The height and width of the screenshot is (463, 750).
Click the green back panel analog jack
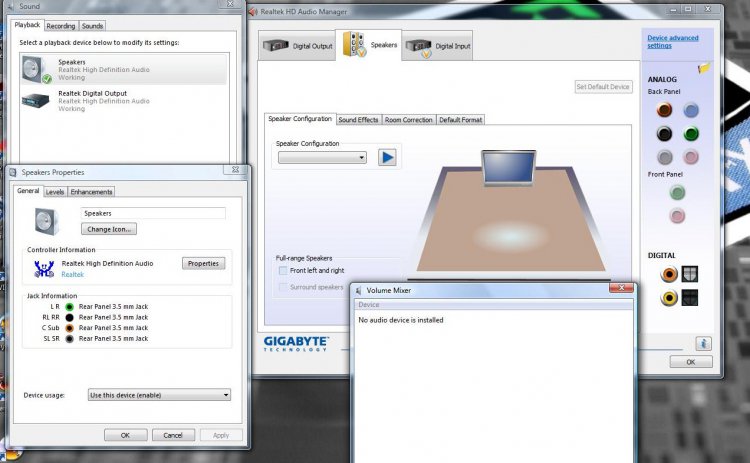coord(691,133)
